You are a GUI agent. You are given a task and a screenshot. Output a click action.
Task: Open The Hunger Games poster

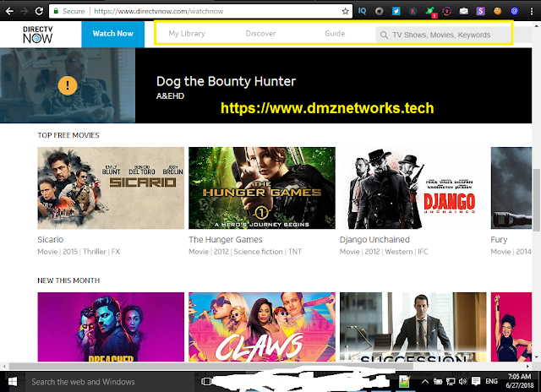(262, 188)
